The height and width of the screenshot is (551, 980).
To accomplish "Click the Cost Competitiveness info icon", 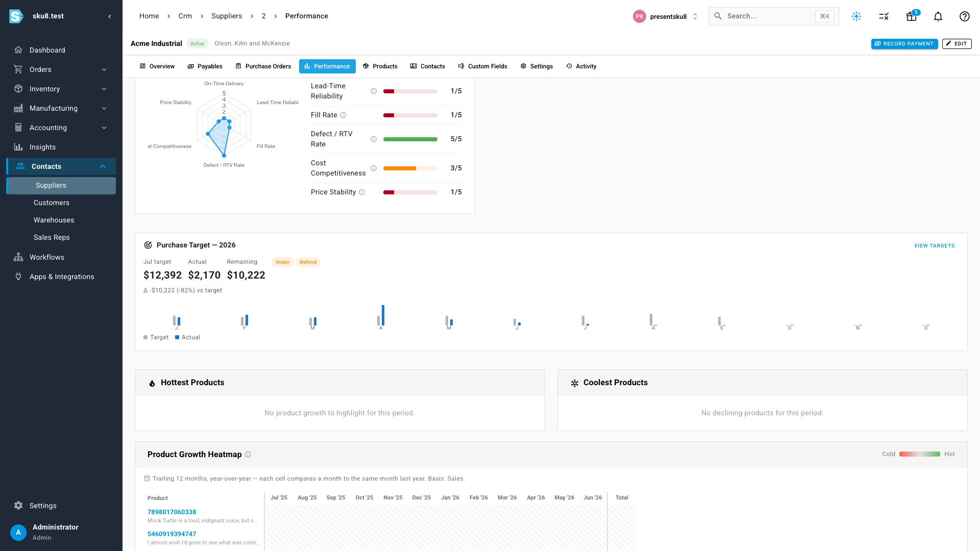I will (x=374, y=168).
